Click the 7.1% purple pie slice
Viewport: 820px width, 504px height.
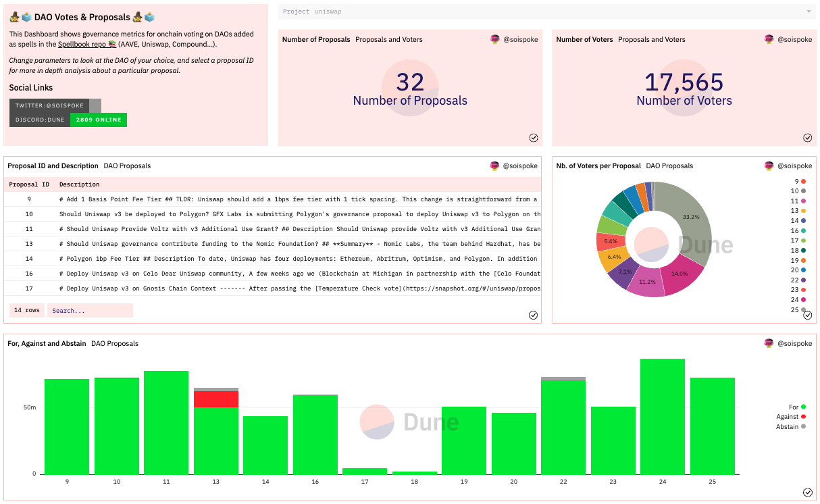[x=623, y=272]
